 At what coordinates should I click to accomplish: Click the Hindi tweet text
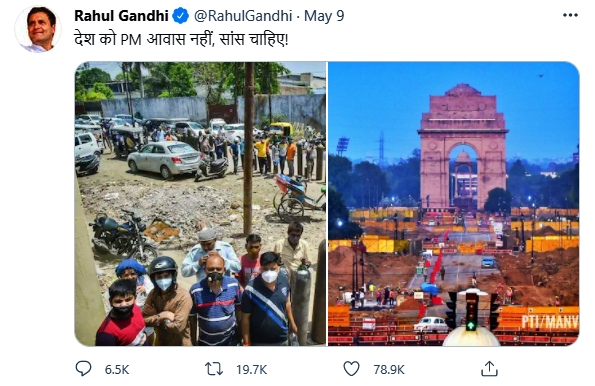pos(181,39)
